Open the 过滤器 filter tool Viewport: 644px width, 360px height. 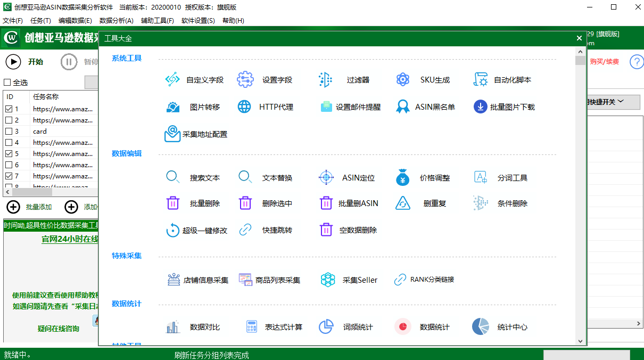[x=344, y=80]
